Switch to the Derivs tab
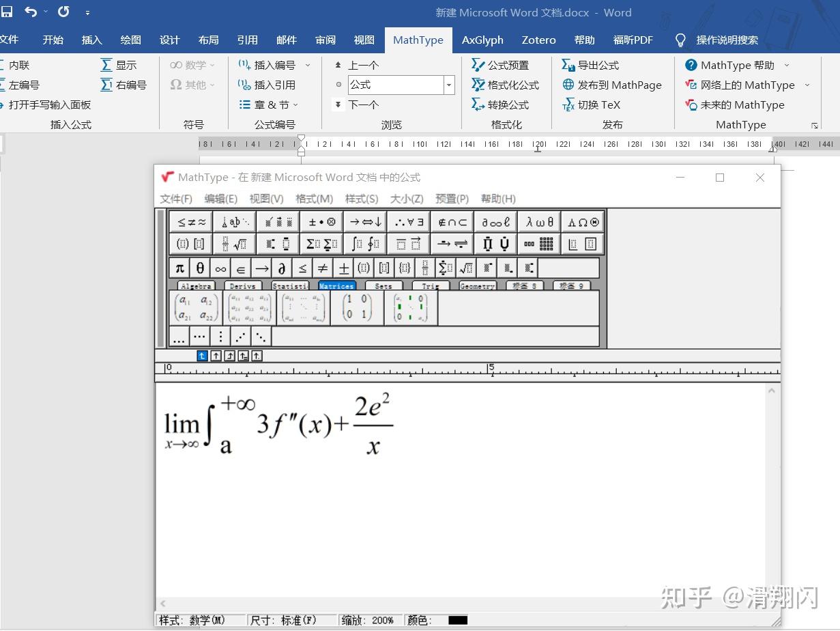This screenshot has width=840, height=631. (243, 286)
